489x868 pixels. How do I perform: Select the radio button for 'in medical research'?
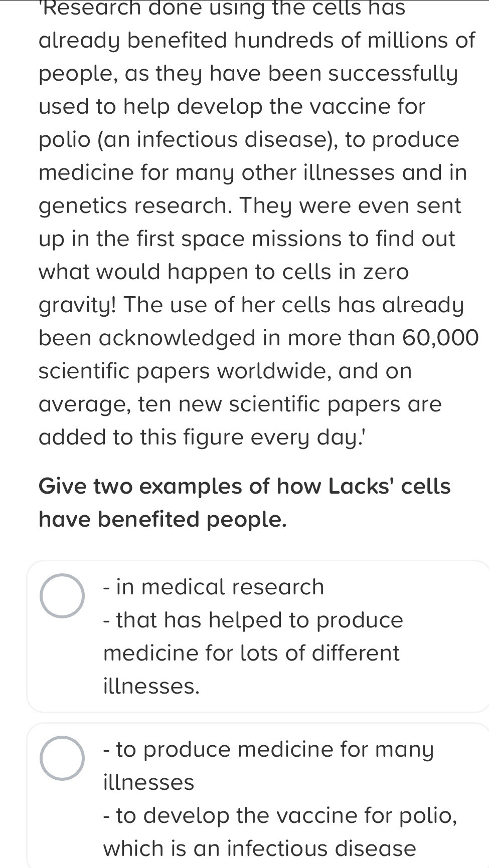(x=62, y=595)
